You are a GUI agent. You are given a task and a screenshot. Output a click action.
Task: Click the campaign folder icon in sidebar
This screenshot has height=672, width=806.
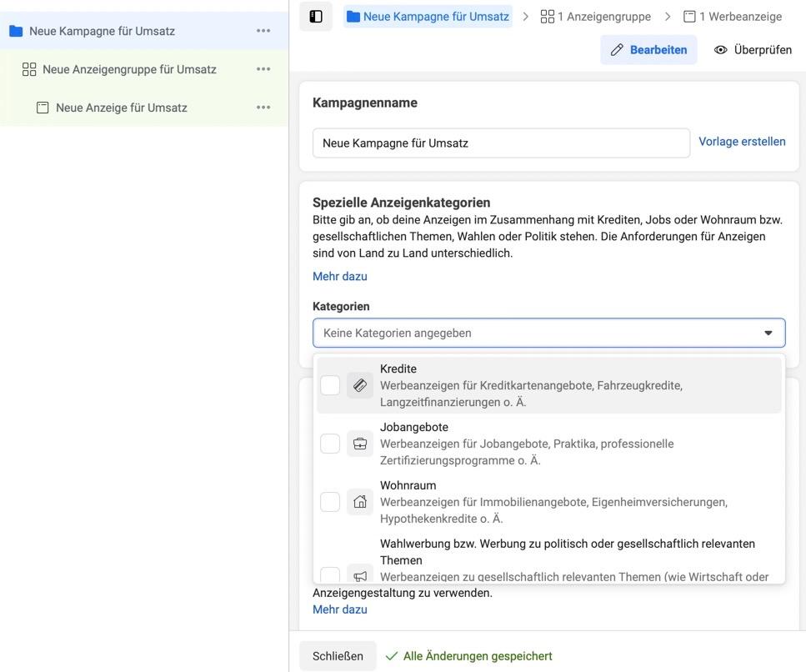pyautogui.click(x=16, y=31)
